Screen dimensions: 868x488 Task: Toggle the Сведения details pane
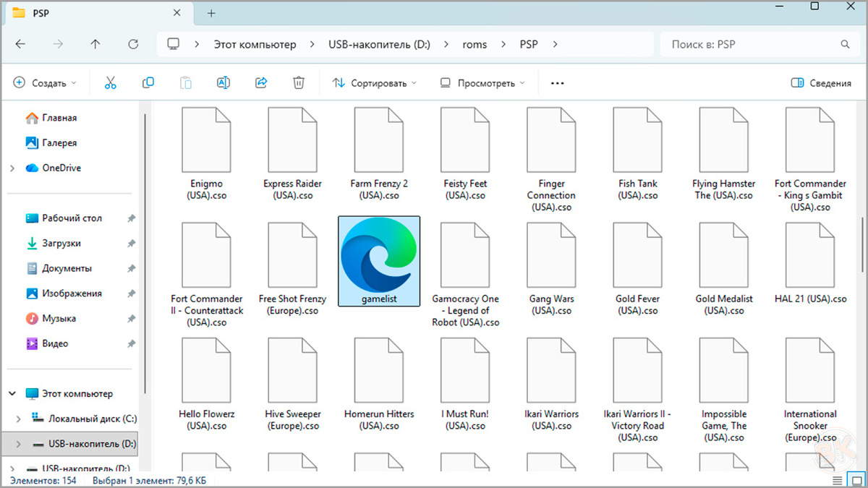(821, 83)
